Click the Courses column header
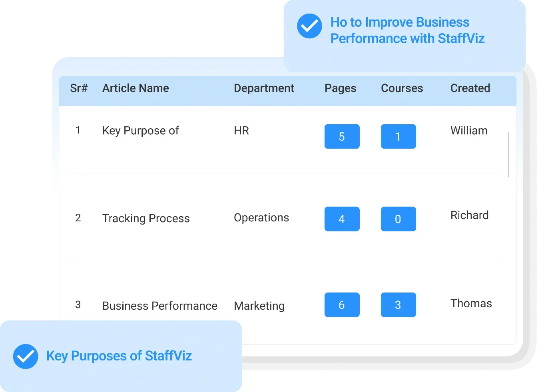 tap(402, 88)
